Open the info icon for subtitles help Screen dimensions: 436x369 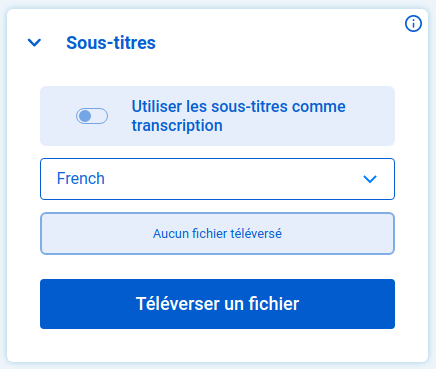click(413, 24)
